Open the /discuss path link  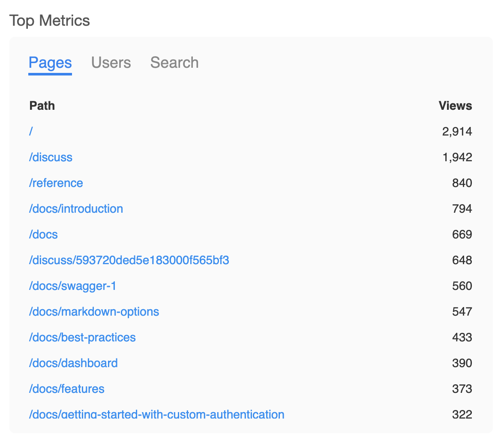51,157
